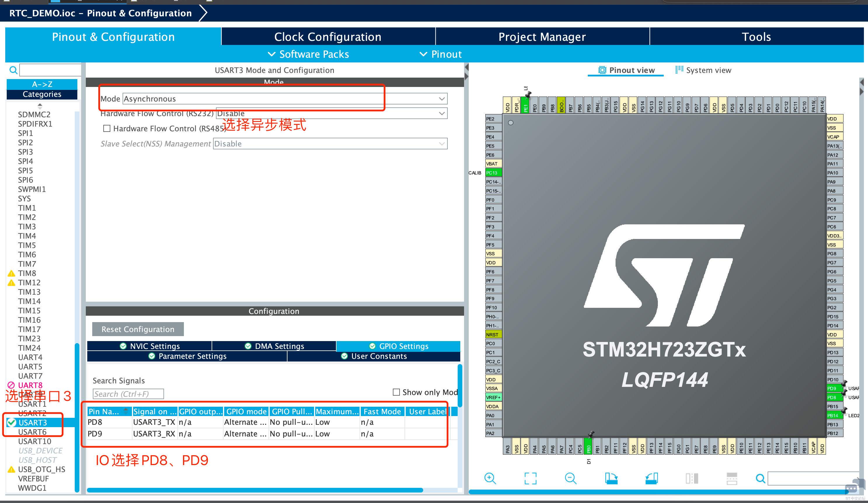Viewport: 868px width, 503px height.
Task: Select the green PC13 pin
Action: click(493, 173)
